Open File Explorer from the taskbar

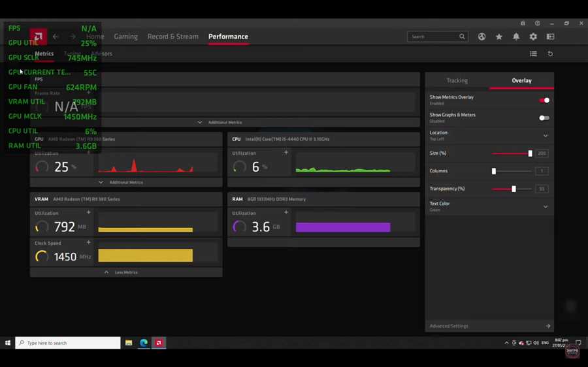129,343
